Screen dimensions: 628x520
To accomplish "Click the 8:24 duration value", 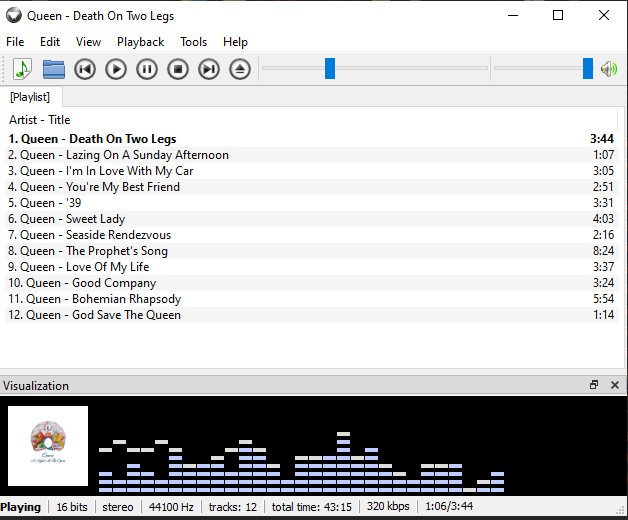I will point(603,251).
